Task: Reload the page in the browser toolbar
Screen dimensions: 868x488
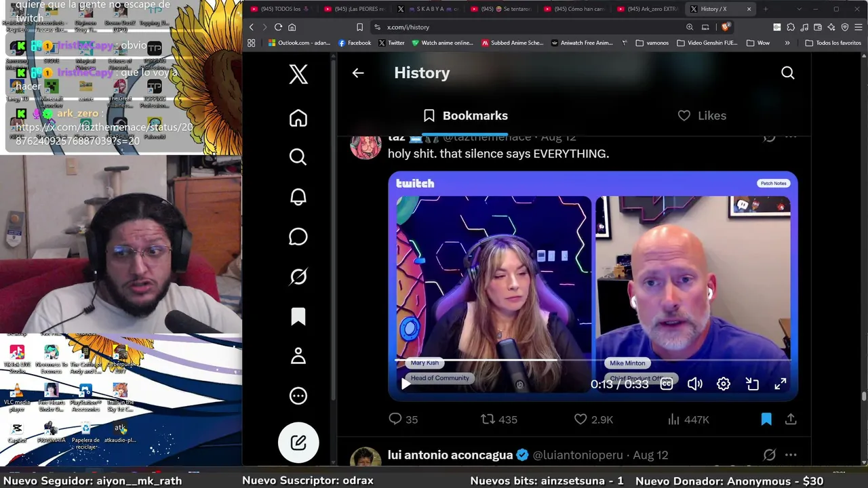Action: coord(278,27)
